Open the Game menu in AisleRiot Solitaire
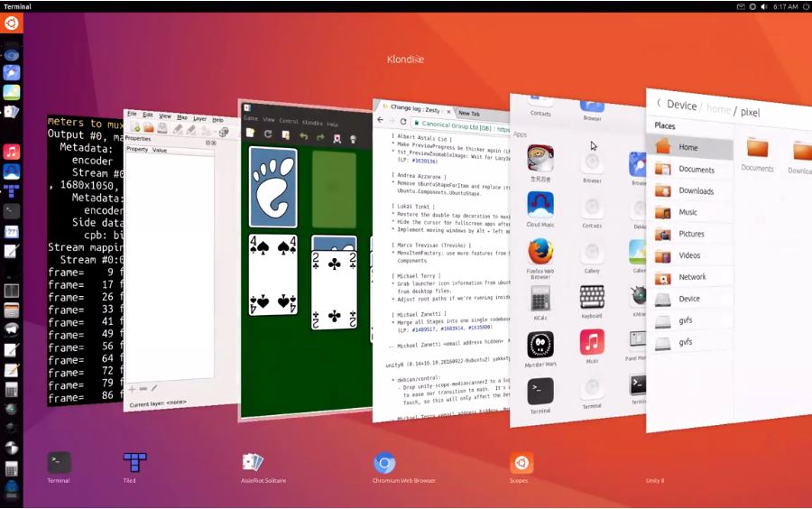 coord(251,119)
